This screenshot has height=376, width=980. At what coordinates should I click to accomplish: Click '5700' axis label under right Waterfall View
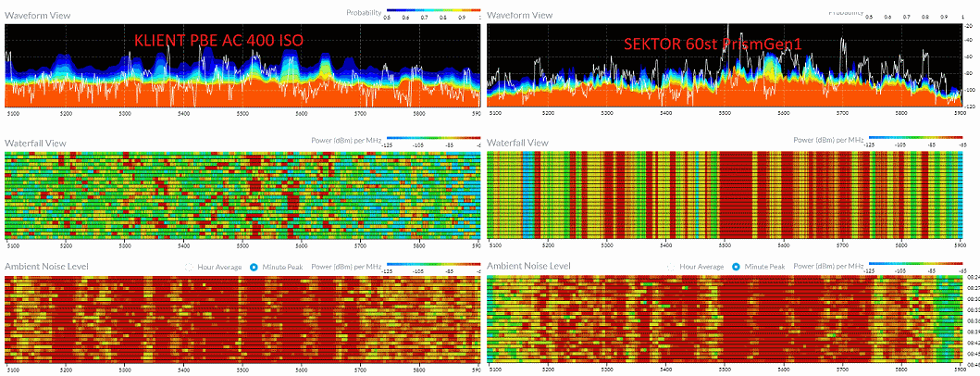point(842,245)
